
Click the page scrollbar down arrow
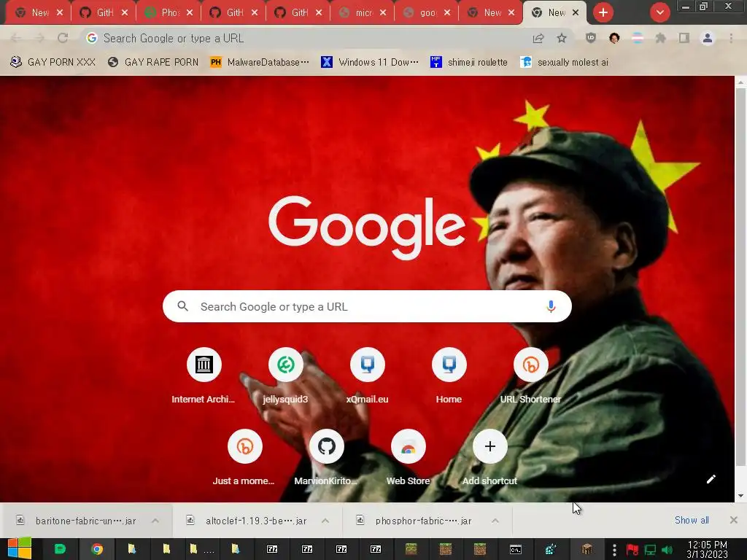pyautogui.click(x=740, y=496)
